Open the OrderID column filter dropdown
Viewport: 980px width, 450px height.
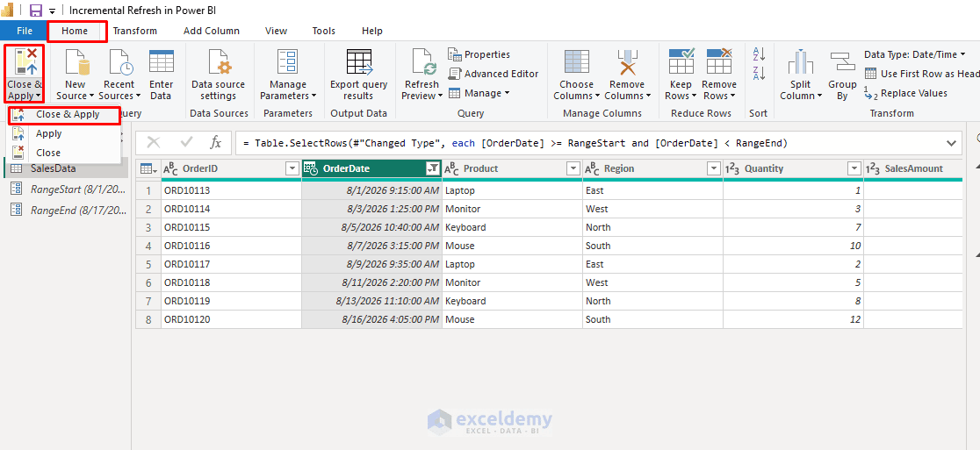(292, 168)
